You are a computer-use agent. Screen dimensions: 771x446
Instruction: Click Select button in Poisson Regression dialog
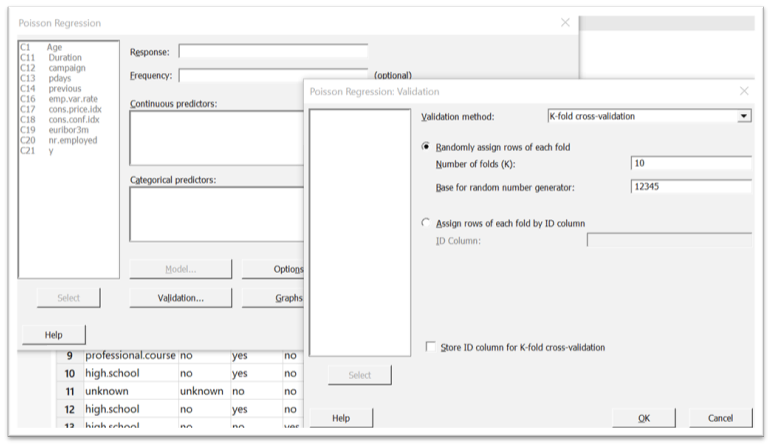(x=68, y=297)
